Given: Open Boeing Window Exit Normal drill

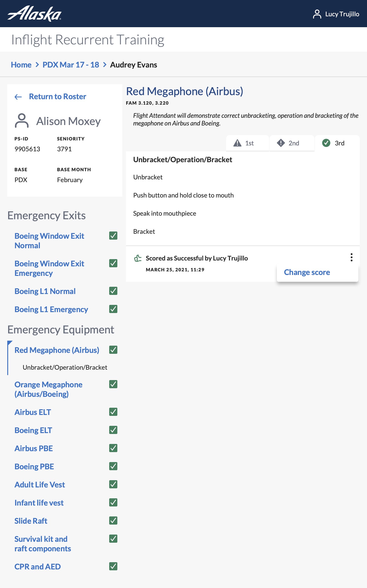Looking at the screenshot, I should click(x=49, y=241).
